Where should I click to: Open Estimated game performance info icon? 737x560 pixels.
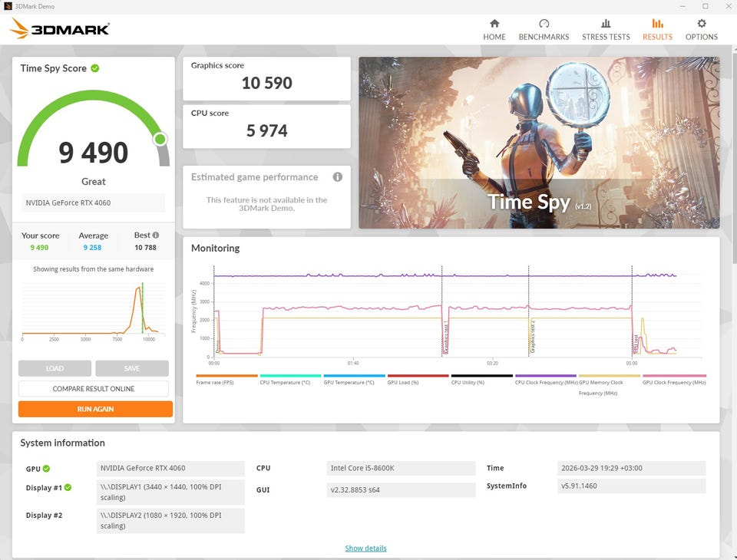338,177
